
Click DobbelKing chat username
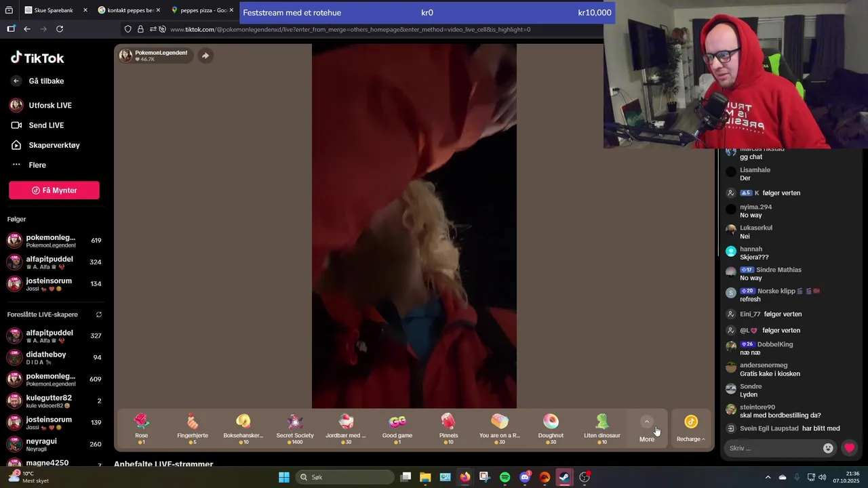point(775,344)
